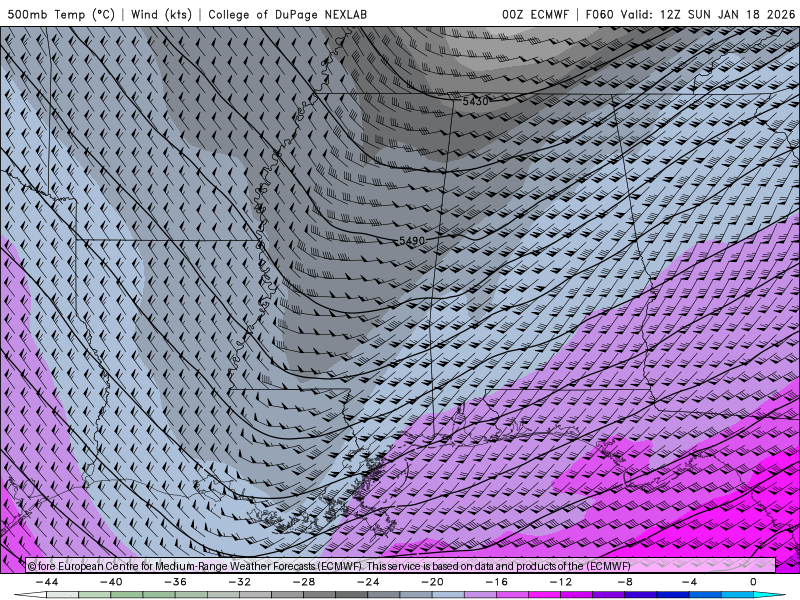Click the -12 colorbar label
The width and height of the screenshot is (800, 600).
(561, 582)
